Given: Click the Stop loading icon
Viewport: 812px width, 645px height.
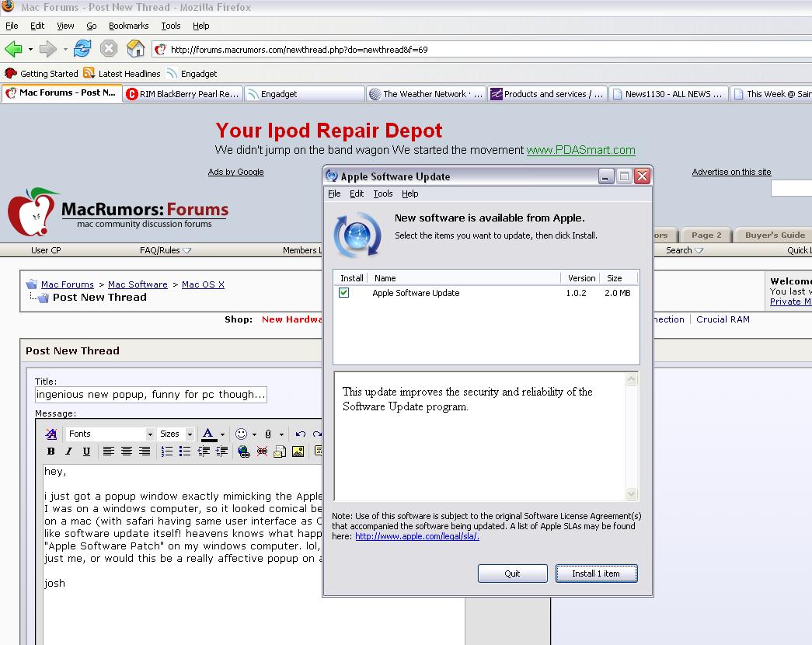Looking at the screenshot, I should [109, 49].
